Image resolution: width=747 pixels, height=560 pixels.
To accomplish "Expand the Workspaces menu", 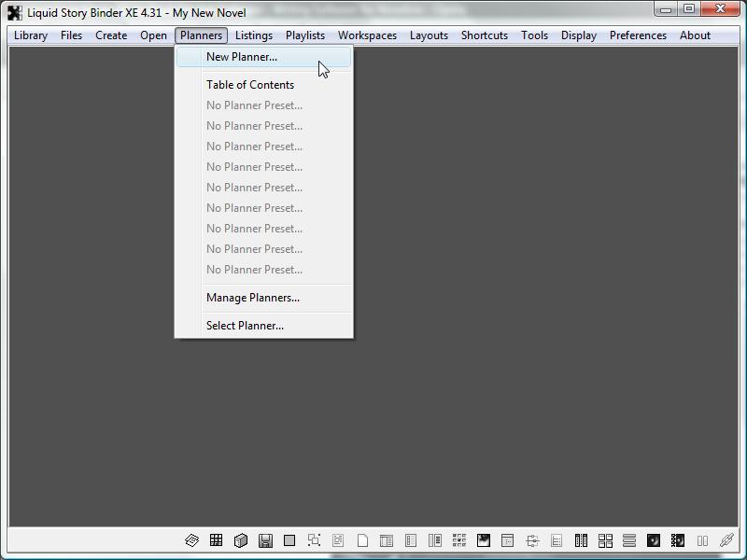I will click(x=367, y=35).
